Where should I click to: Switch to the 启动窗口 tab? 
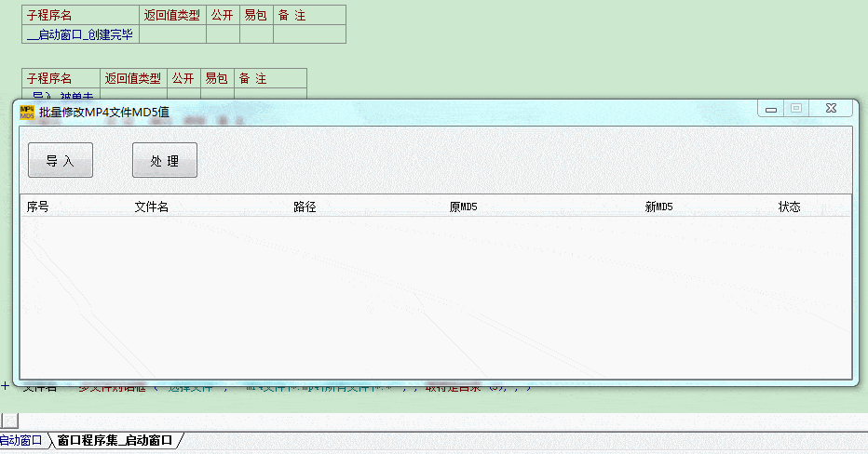coord(20,440)
